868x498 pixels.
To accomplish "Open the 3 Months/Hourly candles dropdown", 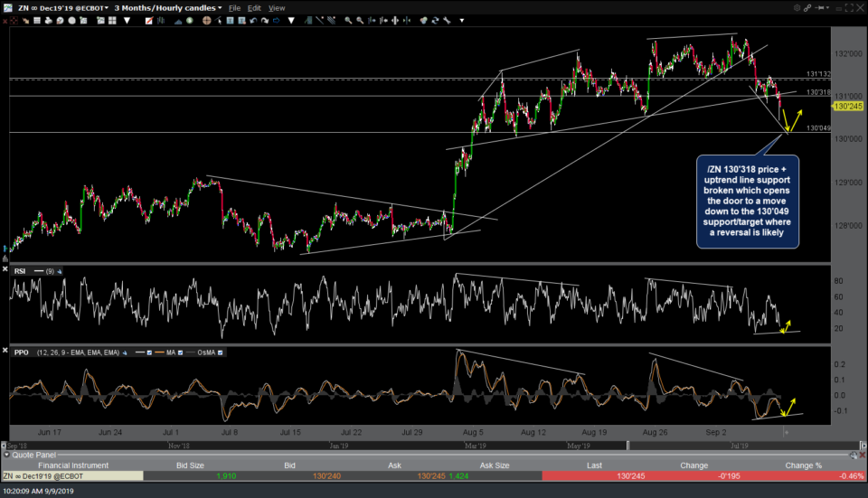I will click(x=167, y=7).
